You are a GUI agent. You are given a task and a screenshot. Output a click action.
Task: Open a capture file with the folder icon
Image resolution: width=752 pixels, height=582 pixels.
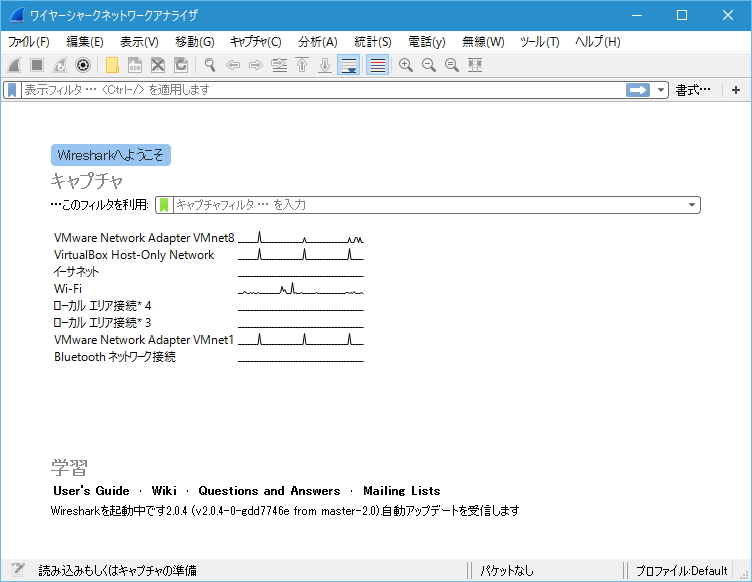pyautogui.click(x=112, y=65)
